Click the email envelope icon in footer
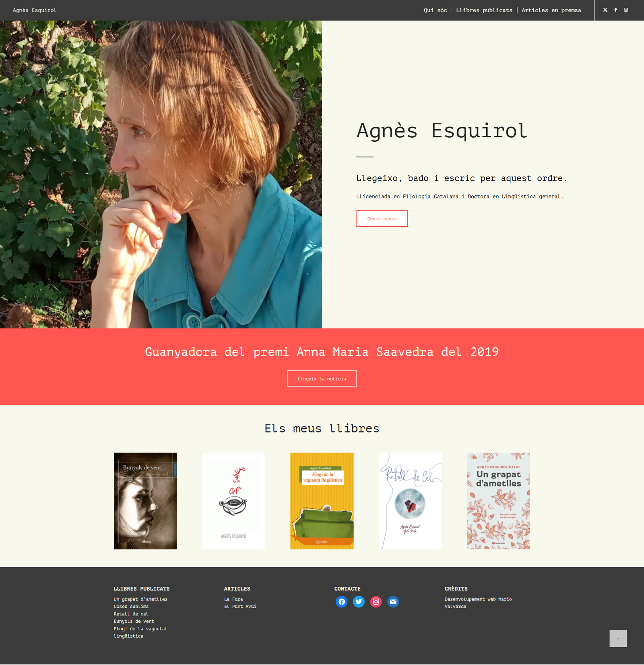644x665 pixels. click(393, 602)
